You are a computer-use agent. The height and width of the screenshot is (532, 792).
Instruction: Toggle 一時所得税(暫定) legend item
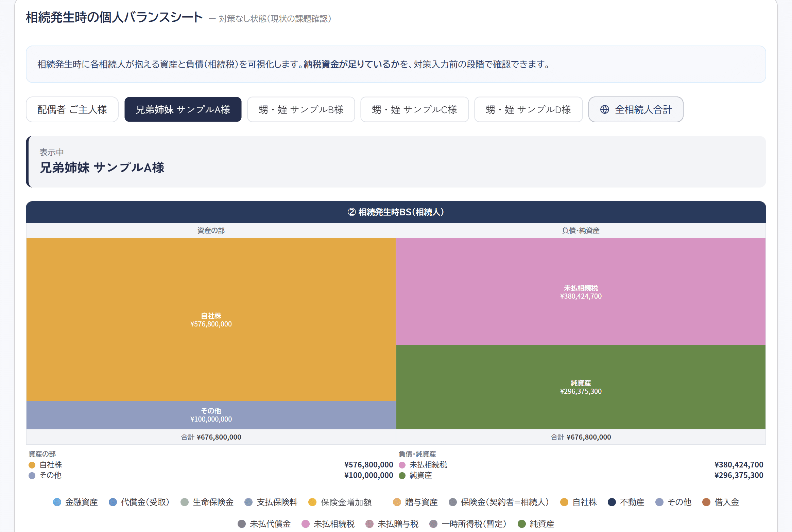pyautogui.click(x=468, y=524)
